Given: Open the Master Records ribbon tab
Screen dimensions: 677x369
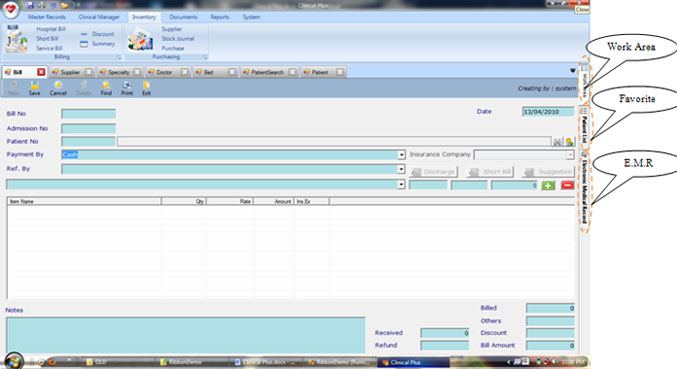Looking at the screenshot, I should click(47, 17).
